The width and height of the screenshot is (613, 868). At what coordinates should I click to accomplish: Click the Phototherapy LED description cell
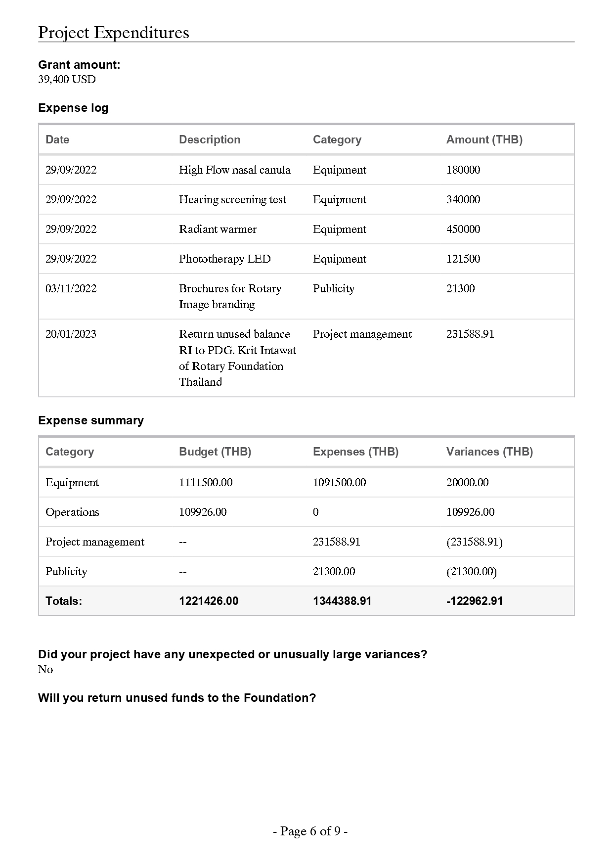pyautogui.click(x=224, y=259)
